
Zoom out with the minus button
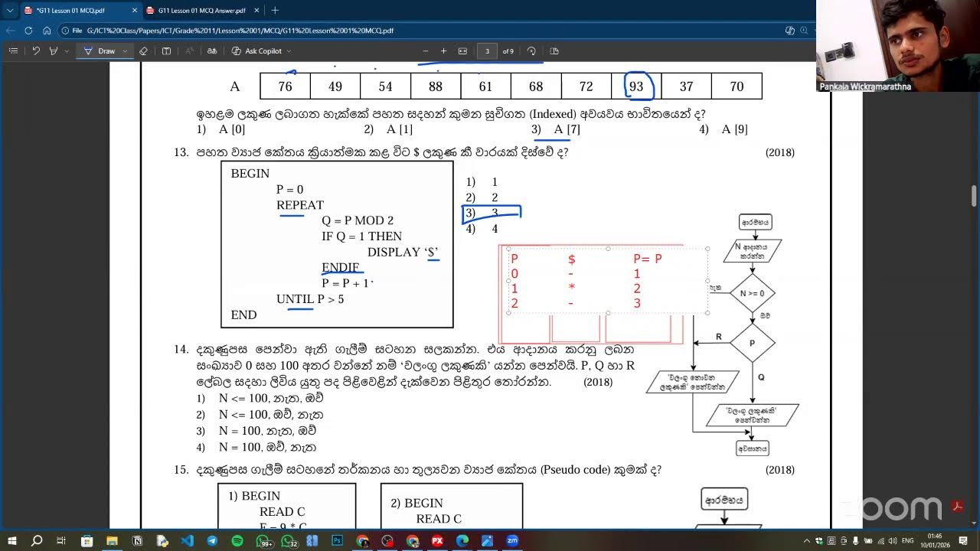426,51
